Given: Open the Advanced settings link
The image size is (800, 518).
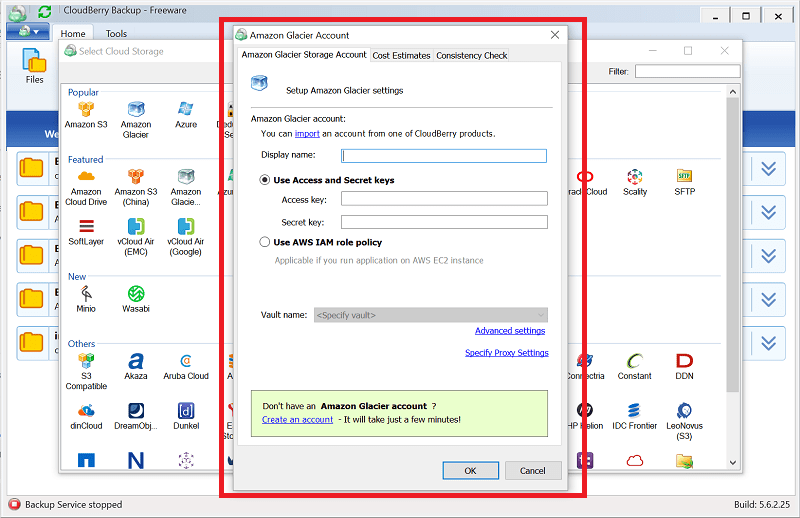Looking at the screenshot, I should point(510,331).
